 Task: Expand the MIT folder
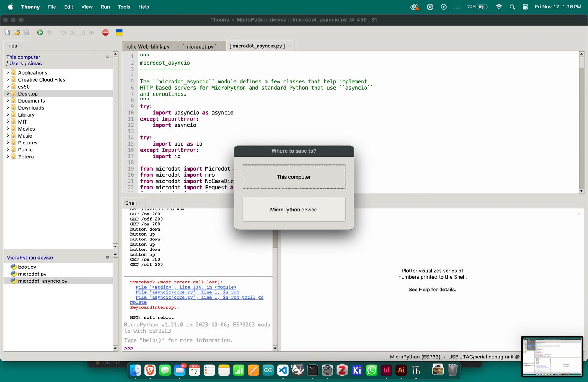[x=8, y=122]
